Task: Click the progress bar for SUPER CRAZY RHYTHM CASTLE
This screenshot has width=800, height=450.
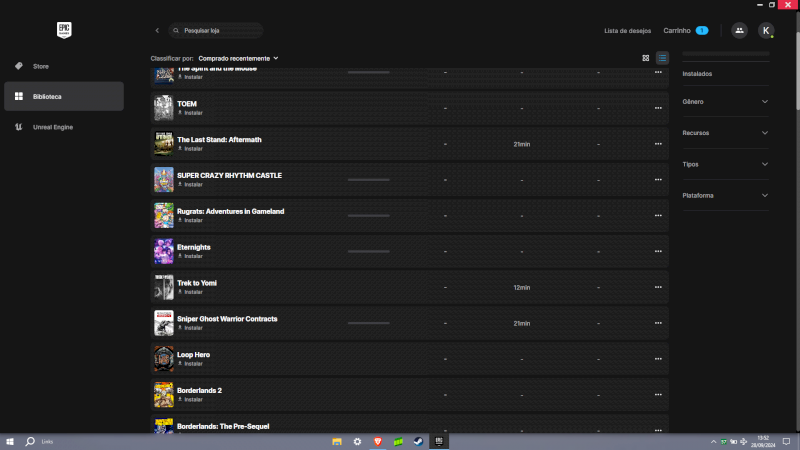Action: tap(368, 180)
